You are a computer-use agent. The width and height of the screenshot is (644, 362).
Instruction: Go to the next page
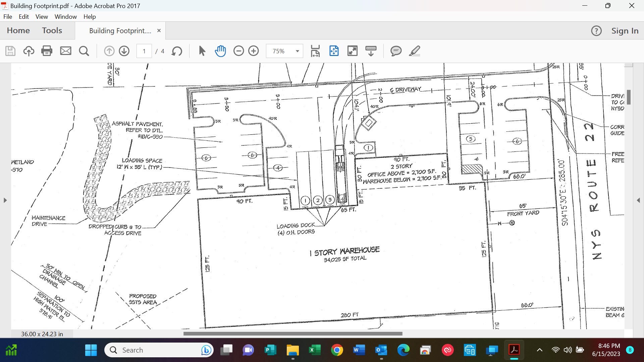pos(124,51)
